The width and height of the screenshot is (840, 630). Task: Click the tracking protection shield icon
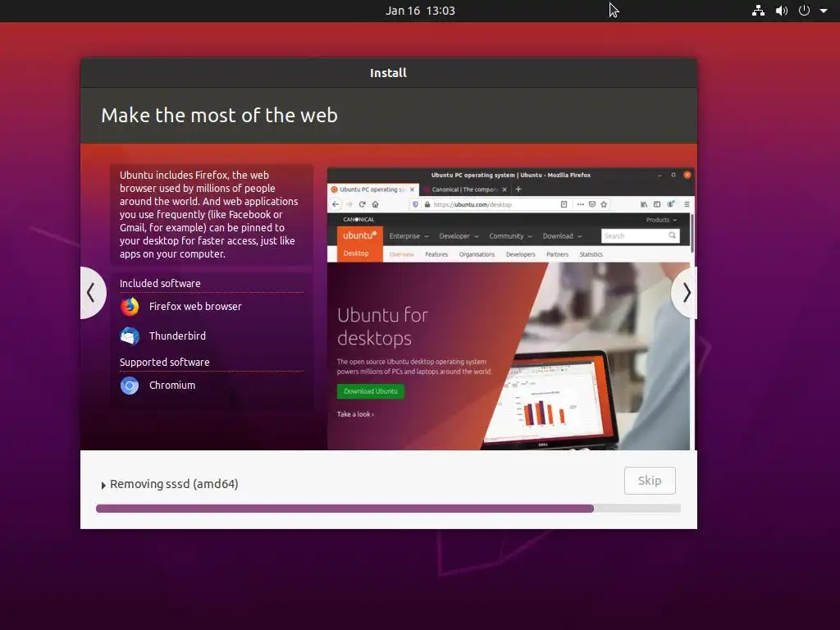415,204
